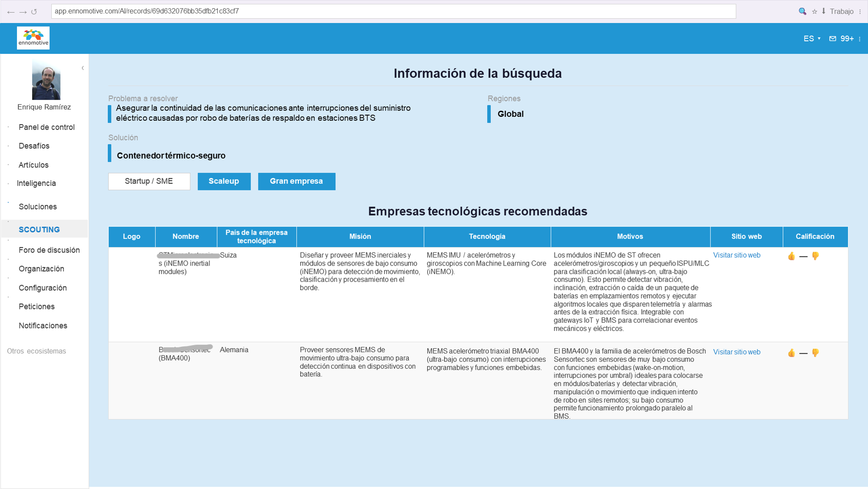Click País de la empresa tecnológica header
This screenshot has width=868, height=489.
click(257, 236)
